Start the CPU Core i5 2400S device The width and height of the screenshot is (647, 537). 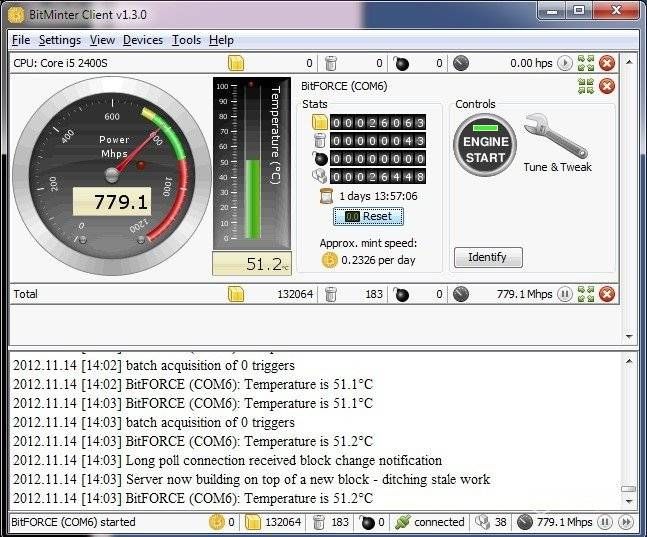pos(565,63)
